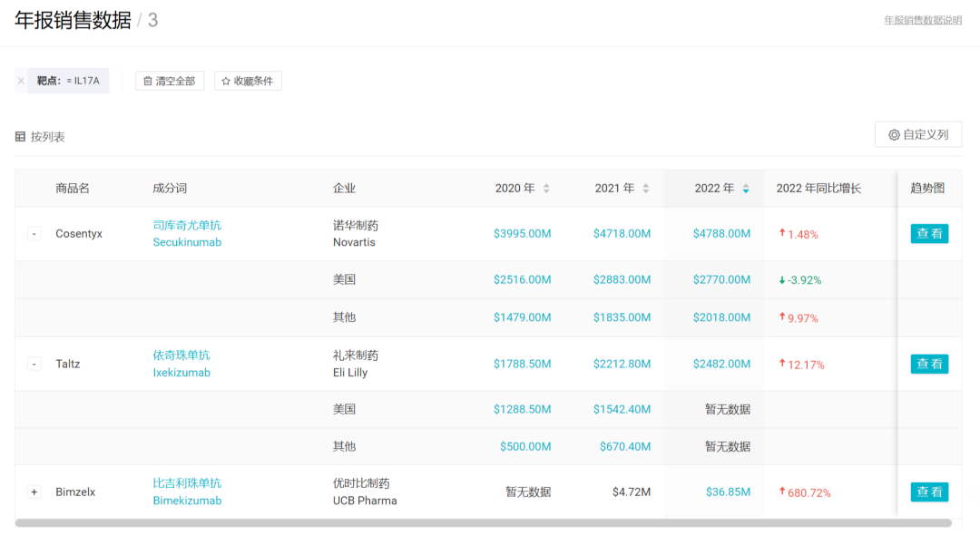Click the $2770.00M sales value
Viewport: 980px width, 536px height.
coord(722,280)
